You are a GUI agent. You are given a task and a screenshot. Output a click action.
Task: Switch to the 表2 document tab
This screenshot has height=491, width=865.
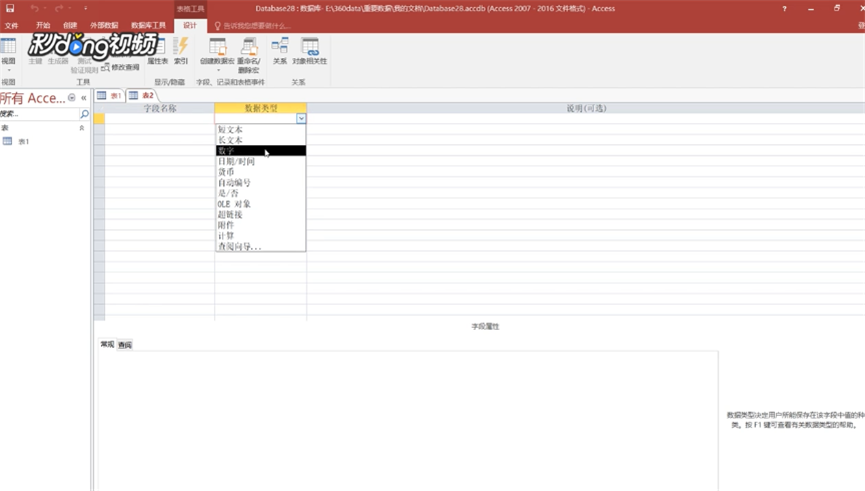click(141, 95)
